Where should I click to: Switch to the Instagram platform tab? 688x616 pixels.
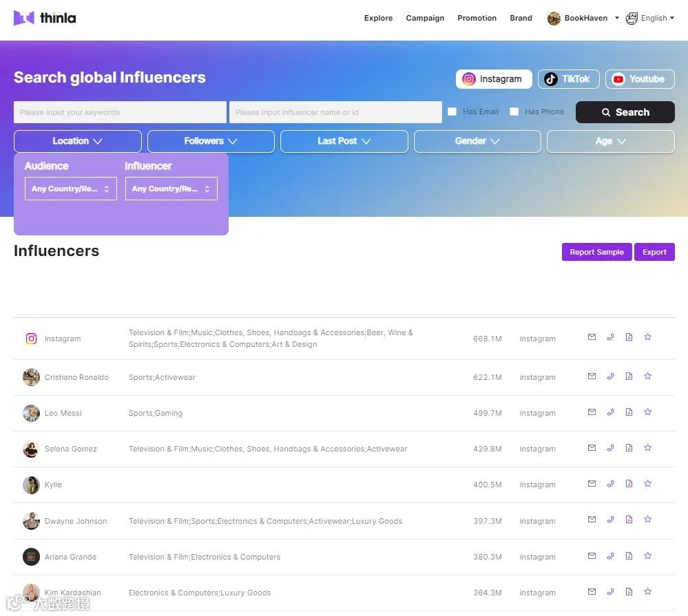point(494,79)
